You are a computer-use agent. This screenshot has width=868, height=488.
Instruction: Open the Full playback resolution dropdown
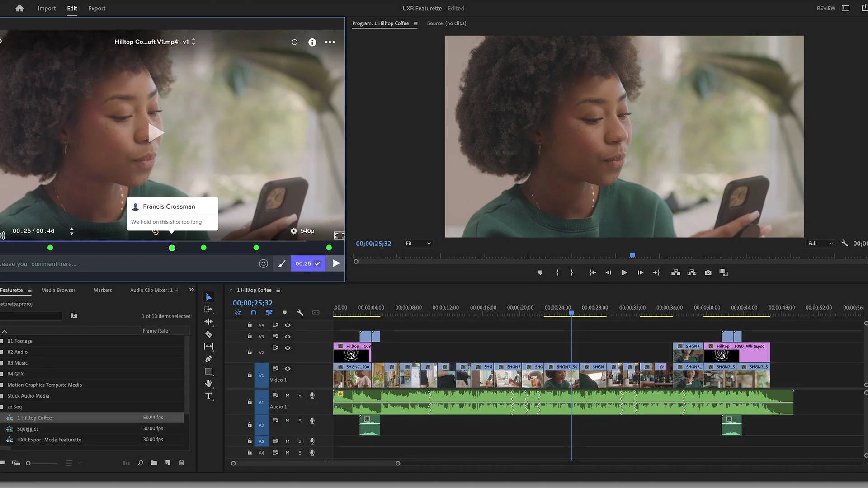(820, 243)
